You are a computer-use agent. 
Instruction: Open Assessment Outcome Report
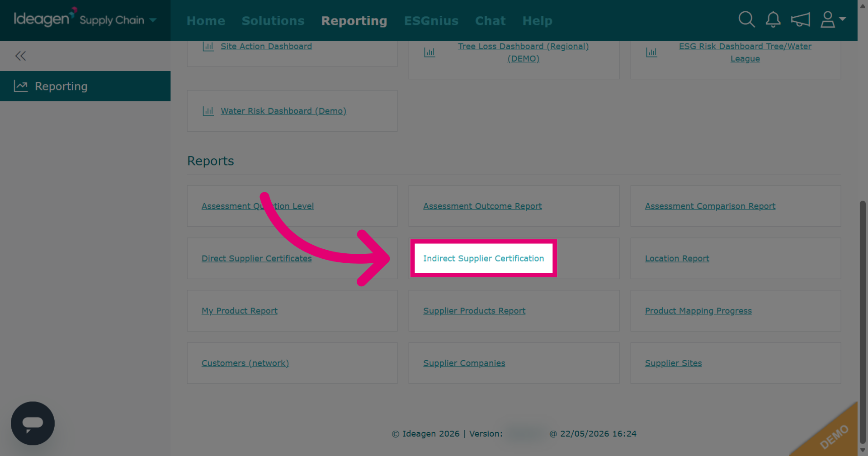pyautogui.click(x=482, y=206)
